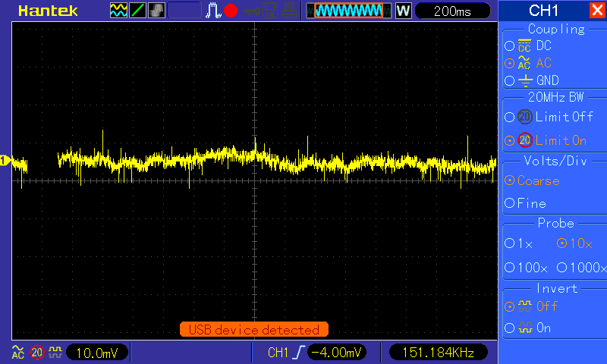Click the AC coupling status icon at bottom

pos(17,353)
